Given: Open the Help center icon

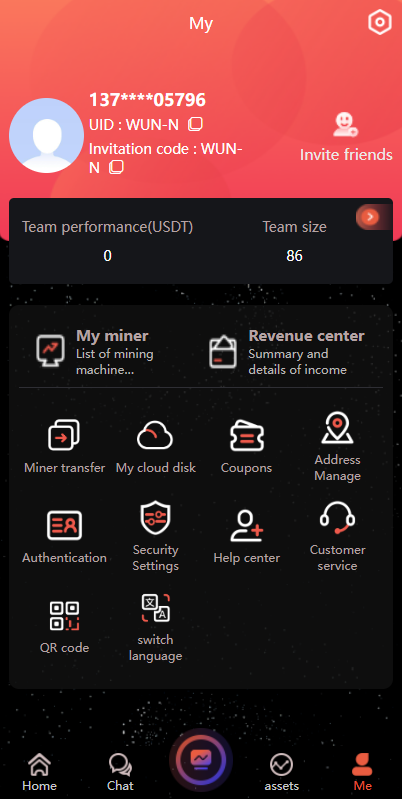Looking at the screenshot, I should point(247,526).
